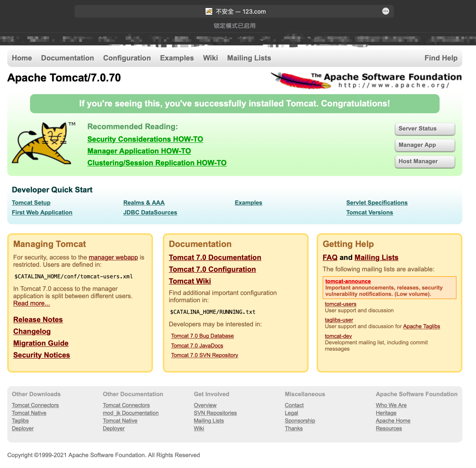The width and height of the screenshot is (476, 468).
Task: Open the JDBC DataSources link
Action: point(150,213)
